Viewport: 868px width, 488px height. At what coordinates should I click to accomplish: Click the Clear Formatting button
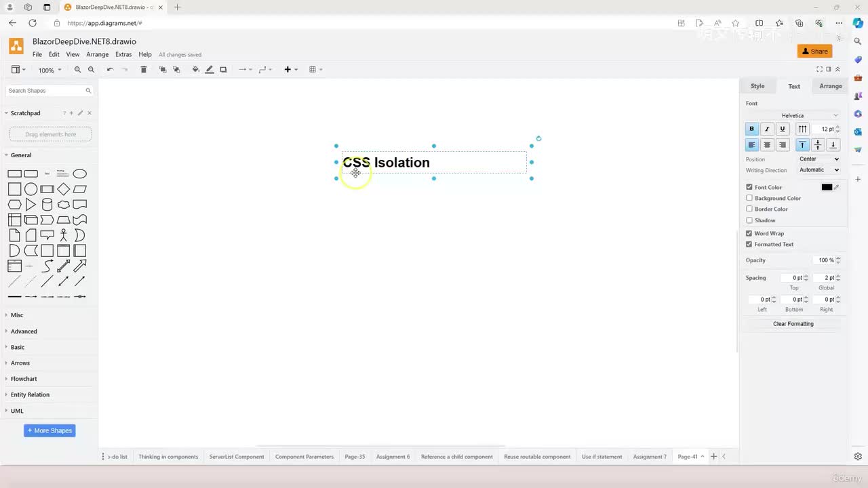[793, 324]
